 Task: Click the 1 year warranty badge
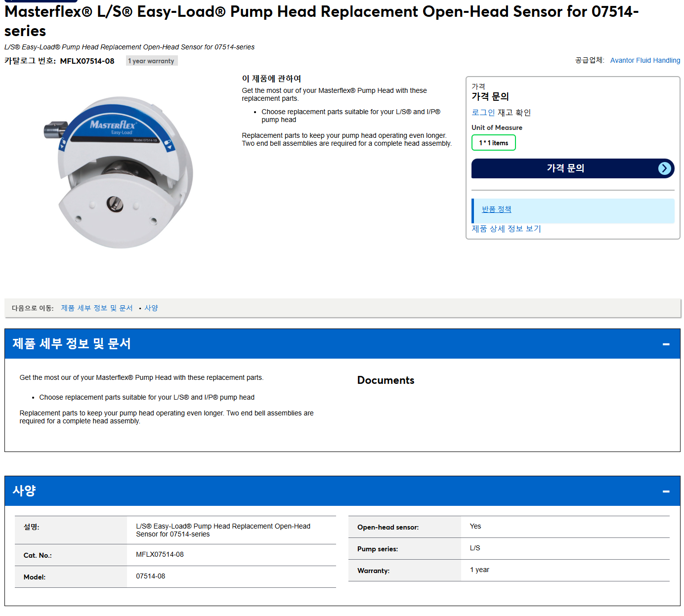151,61
